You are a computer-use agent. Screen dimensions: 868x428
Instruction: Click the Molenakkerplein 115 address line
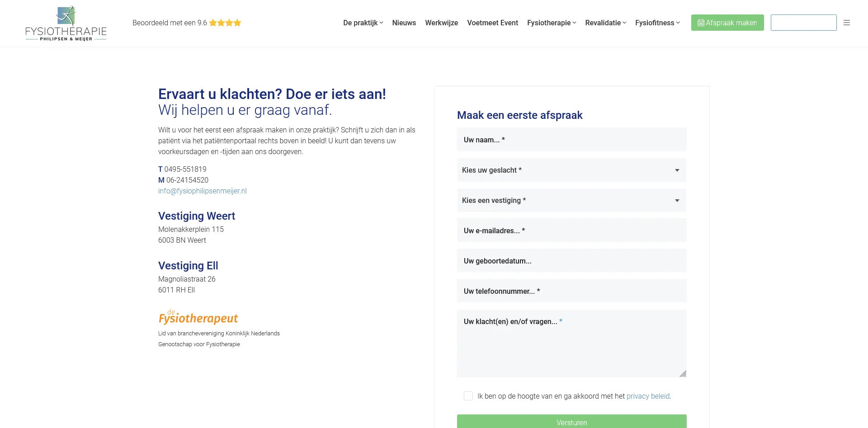[x=191, y=229]
